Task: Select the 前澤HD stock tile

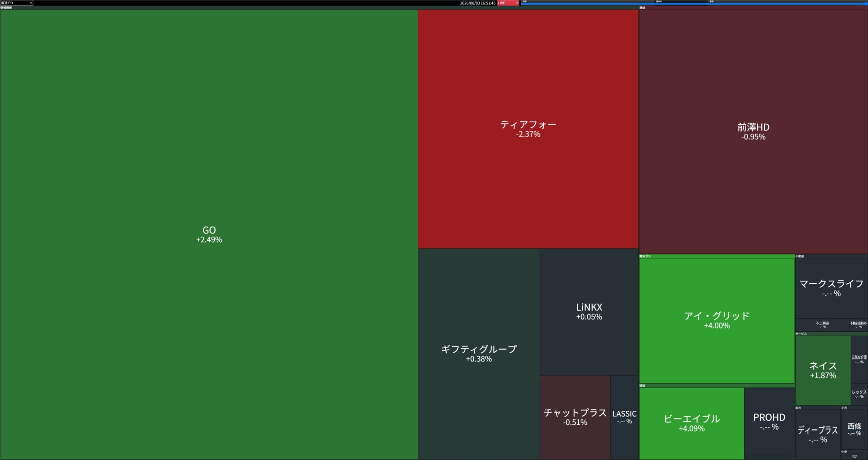Action: 753,131
